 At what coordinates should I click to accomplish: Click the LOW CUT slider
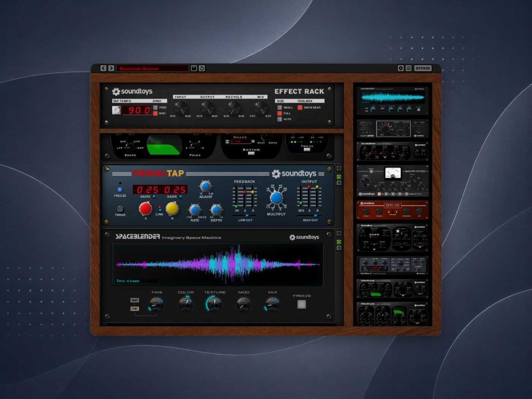(245, 216)
